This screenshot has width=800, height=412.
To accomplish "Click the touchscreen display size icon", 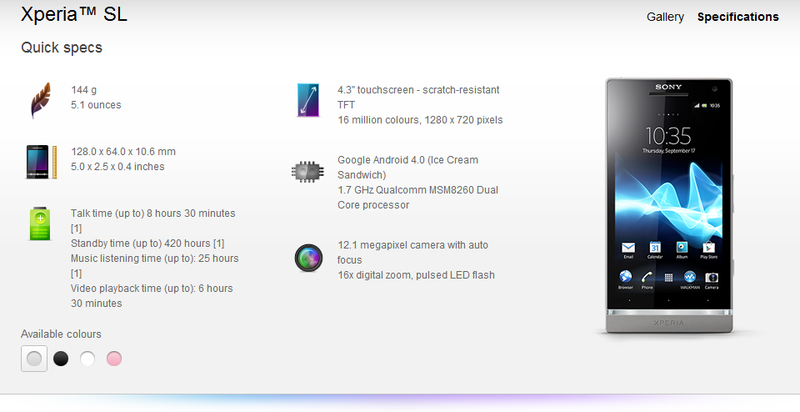I will [x=308, y=100].
